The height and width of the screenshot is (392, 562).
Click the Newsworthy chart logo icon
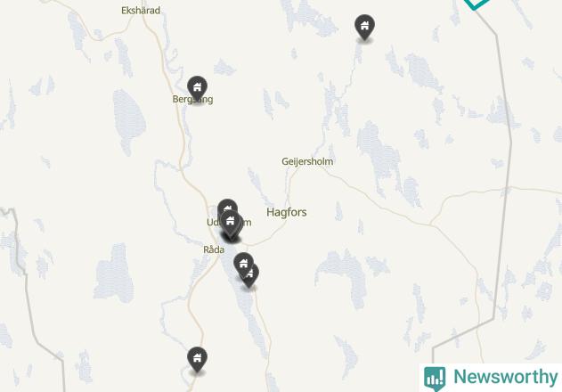[x=435, y=378]
